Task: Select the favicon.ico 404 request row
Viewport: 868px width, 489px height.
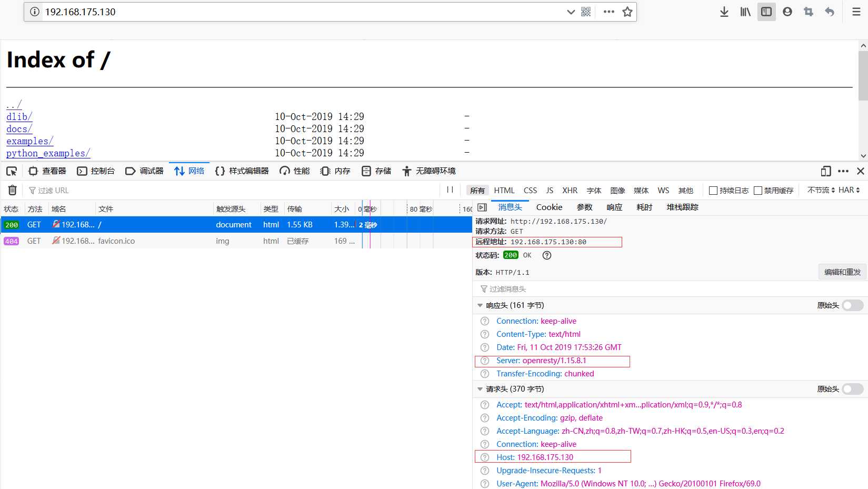Action: 236,241
